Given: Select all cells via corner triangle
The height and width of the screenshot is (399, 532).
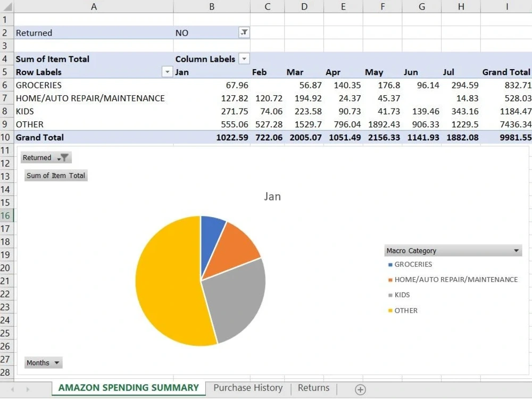Looking at the screenshot, I should pyautogui.click(x=7, y=6).
